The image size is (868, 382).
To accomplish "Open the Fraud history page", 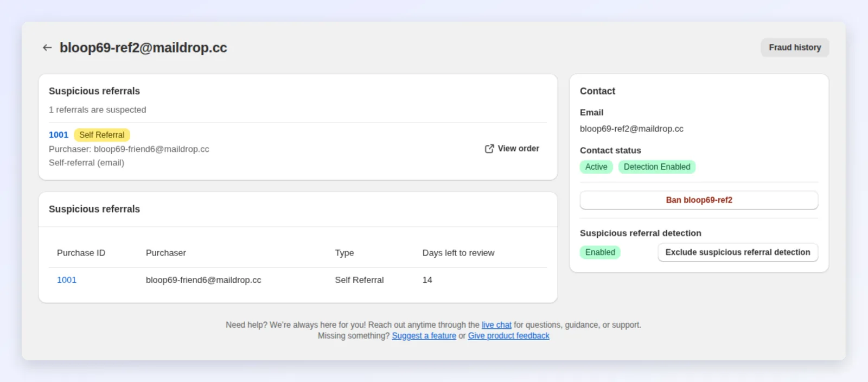I will click(795, 47).
